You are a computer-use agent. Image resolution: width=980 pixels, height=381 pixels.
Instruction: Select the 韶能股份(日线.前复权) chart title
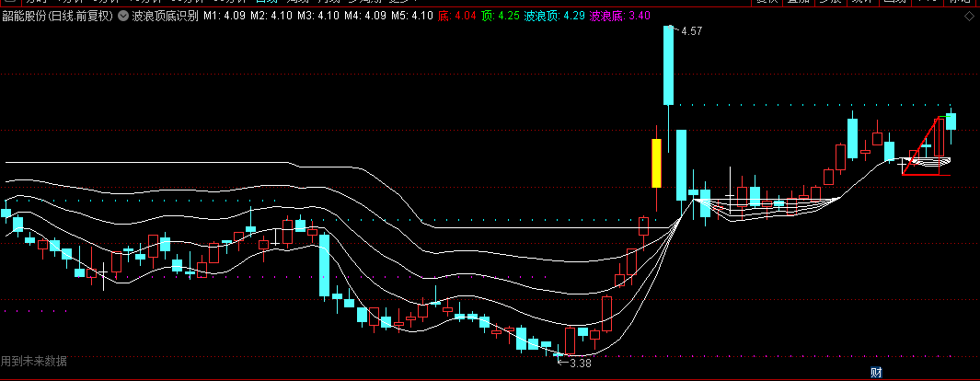58,17
